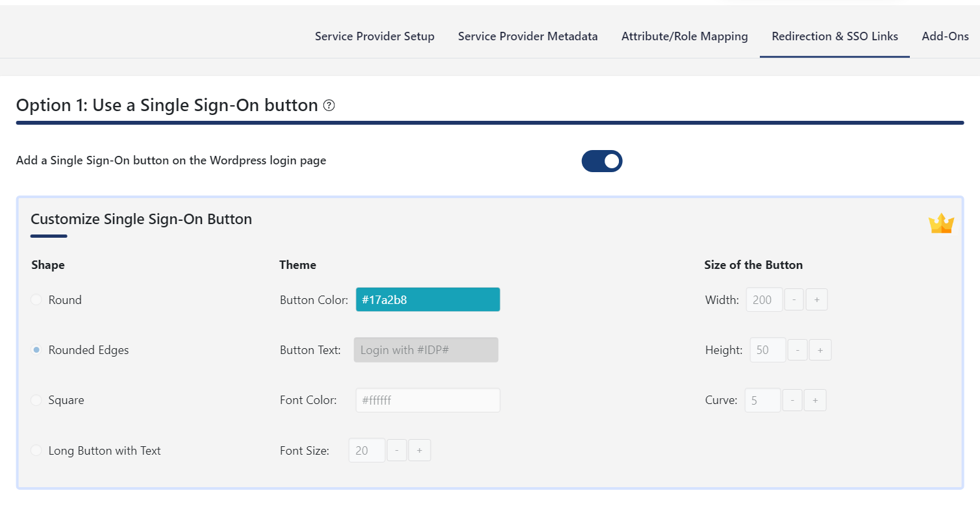The height and width of the screenshot is (506, 980).
Task: Increase Height with plus button
Action: [x=820, y=350]
